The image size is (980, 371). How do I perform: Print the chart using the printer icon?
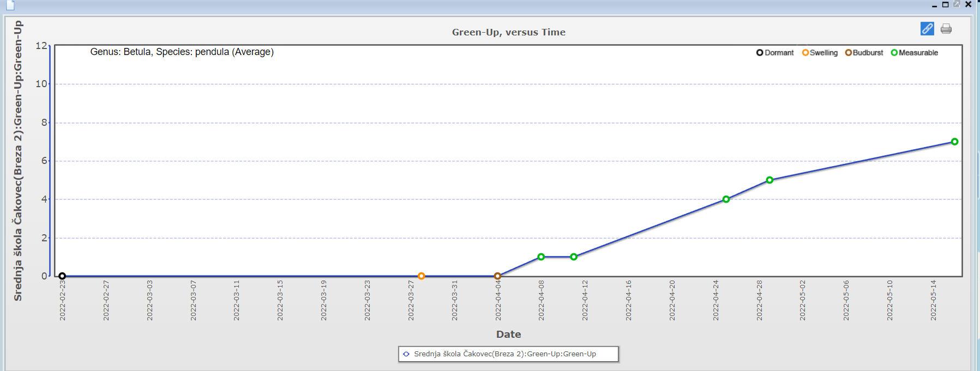coord(946,29)
